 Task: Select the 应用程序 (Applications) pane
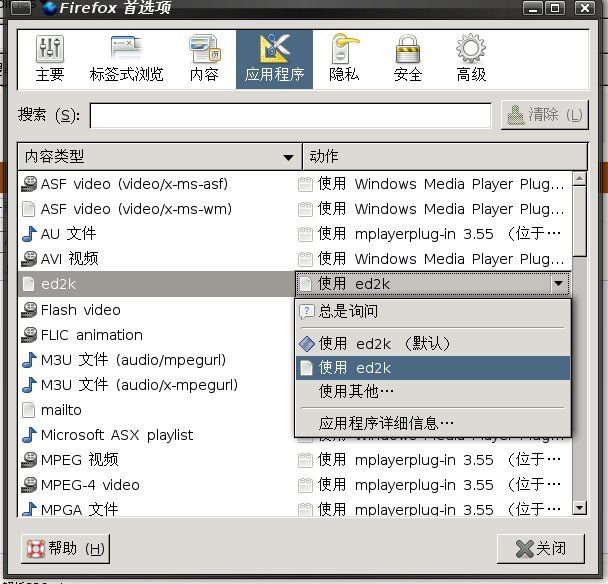tap(274, 59)
